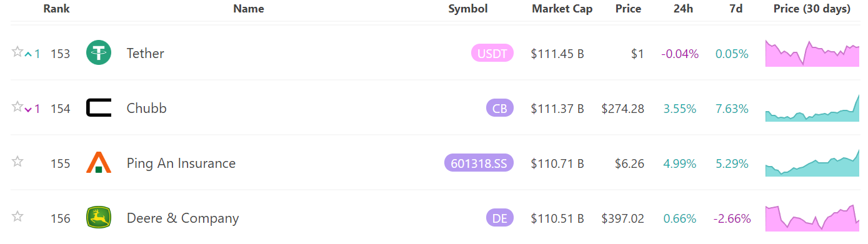
Task: Open Chubb's 30-day price chart
Action: [x=812, y=107]
